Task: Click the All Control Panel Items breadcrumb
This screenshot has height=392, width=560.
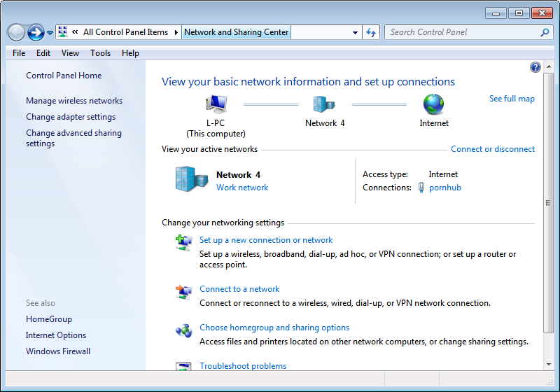Action: coord(126,32)
